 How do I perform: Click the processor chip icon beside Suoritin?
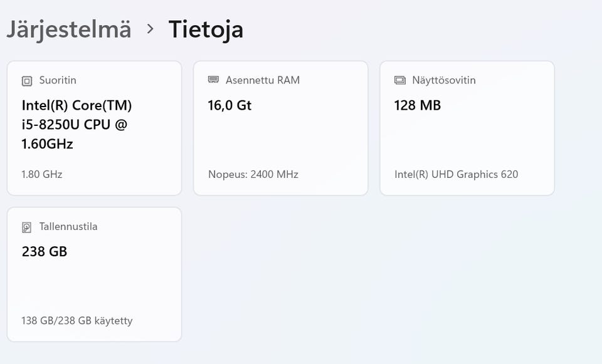pyautogui.click(x=26, y=81)
